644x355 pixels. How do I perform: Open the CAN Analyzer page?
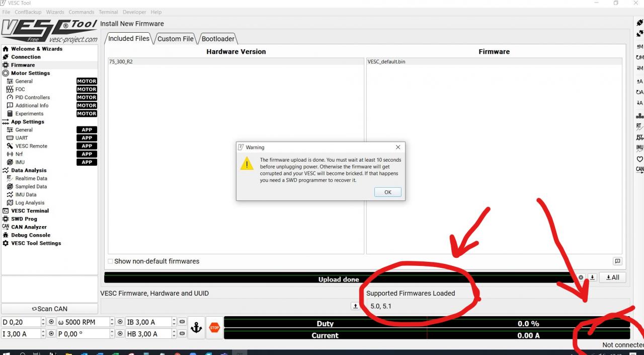(29, 227)
